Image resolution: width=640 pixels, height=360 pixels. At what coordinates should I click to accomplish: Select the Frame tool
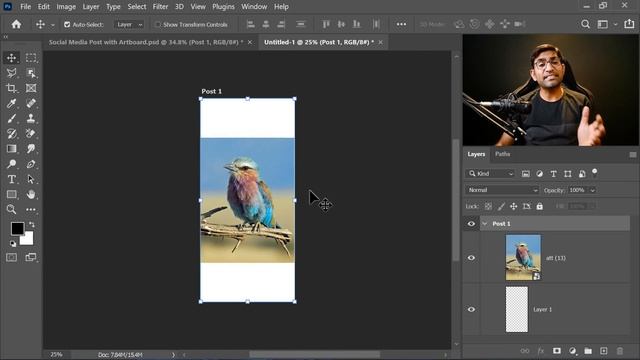click(31, 88)
